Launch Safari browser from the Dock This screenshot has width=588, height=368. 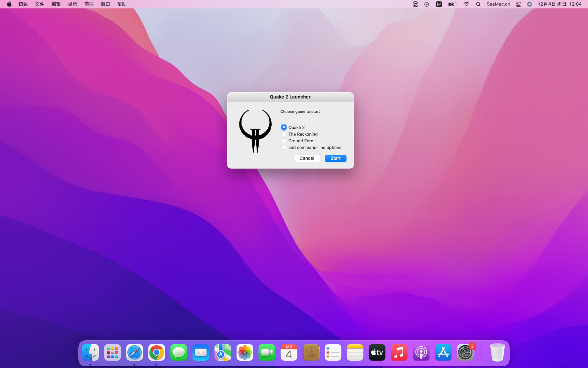pos(134,353)
